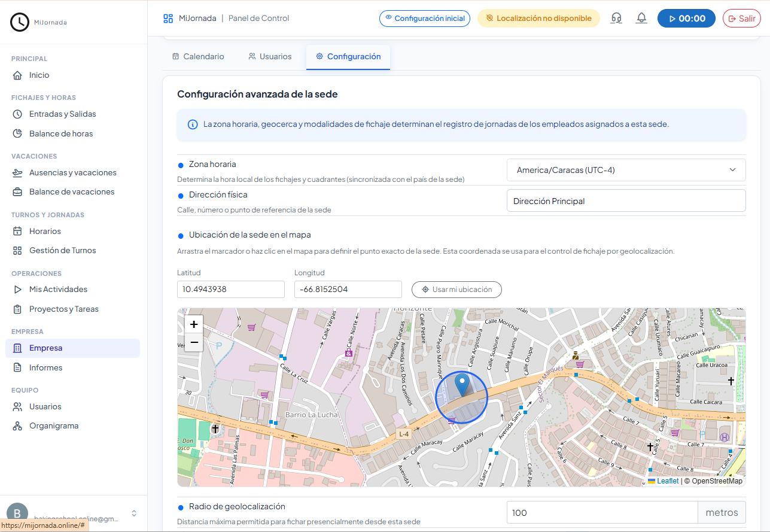770x532 pixels.
Task: Open Usuarios under Equipo in sidebar
Action: 72,407
